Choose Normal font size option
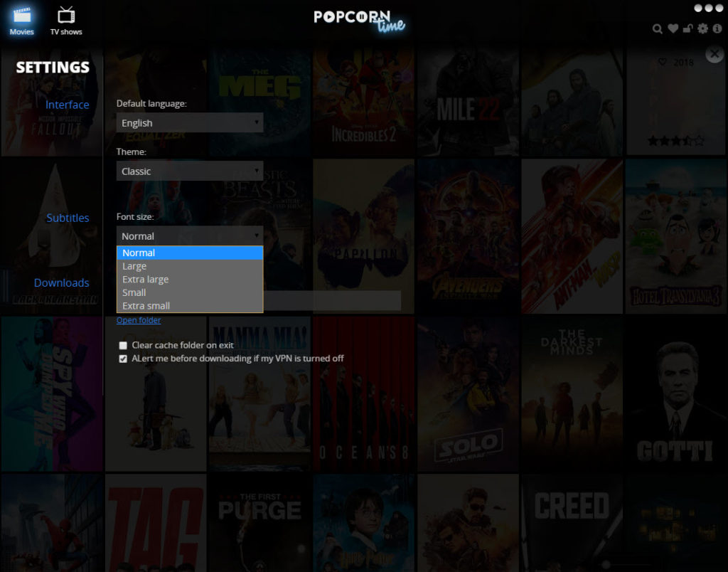Image resolution: width=728 pixels, height=572 pixels. (189, 253)
